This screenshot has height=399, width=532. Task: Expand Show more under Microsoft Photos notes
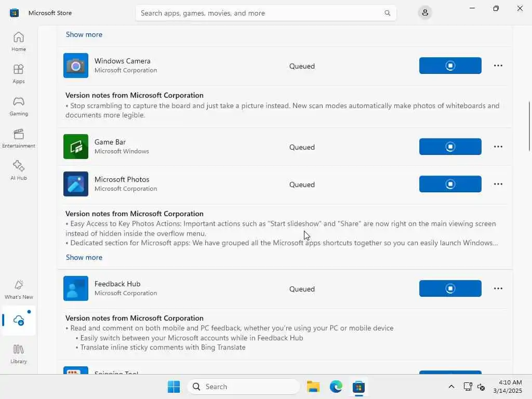(84, 258)
